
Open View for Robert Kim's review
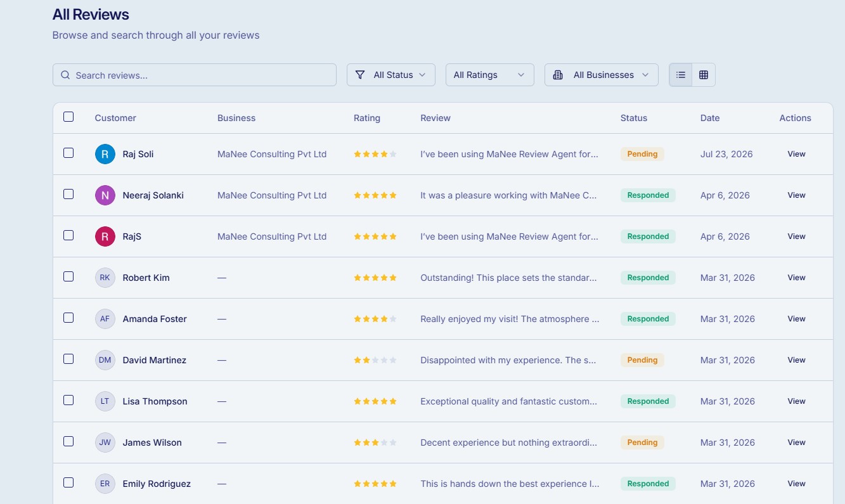click(x=797, y=278)
